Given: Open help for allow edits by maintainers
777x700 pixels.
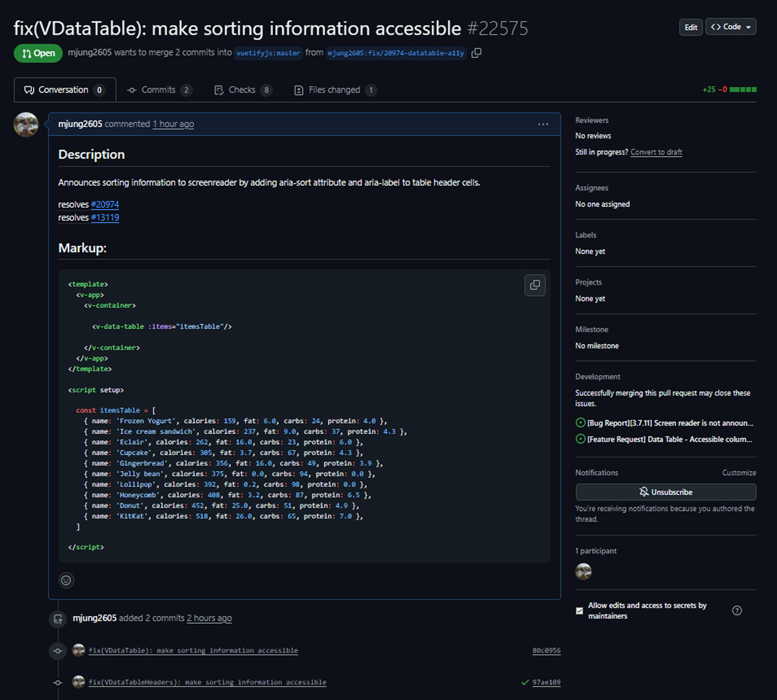Looking at the screenshot, I should point(737,610).
